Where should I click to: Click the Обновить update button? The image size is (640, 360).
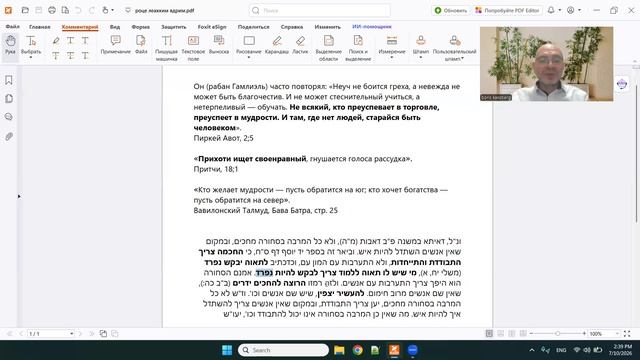click(x=451, y=10)
